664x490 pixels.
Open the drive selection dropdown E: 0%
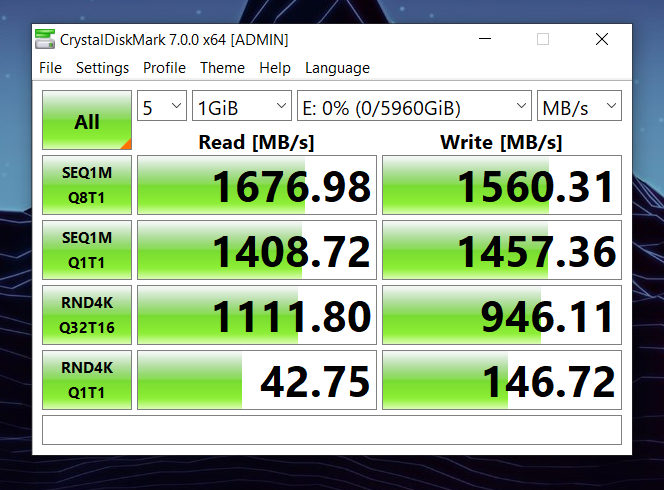[x=414, y=106]
